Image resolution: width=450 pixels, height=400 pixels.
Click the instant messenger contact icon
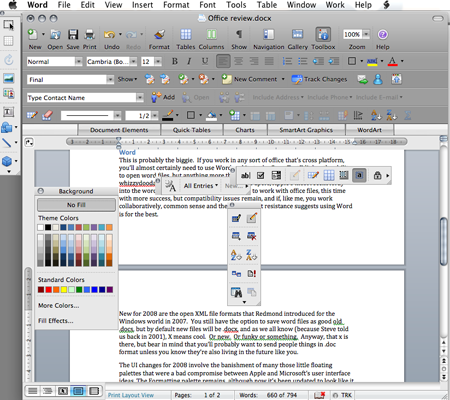[x=378, y=79]
